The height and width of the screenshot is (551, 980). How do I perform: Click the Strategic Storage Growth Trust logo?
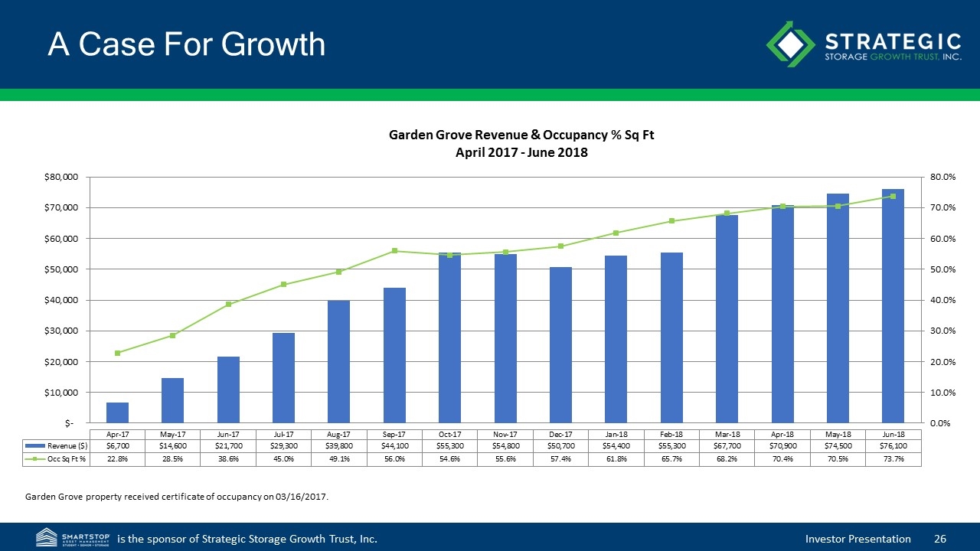[x=864, y=44]
